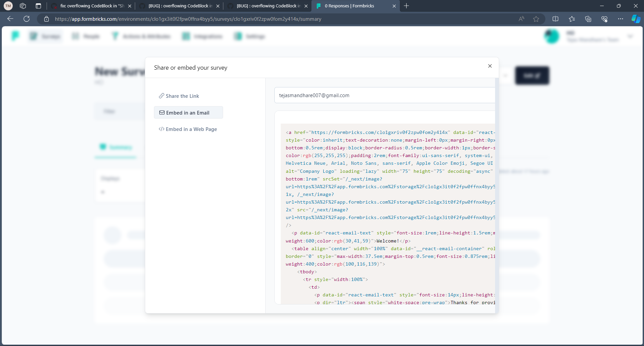Open the browser settings menu with three dots

tap(621, 19)
